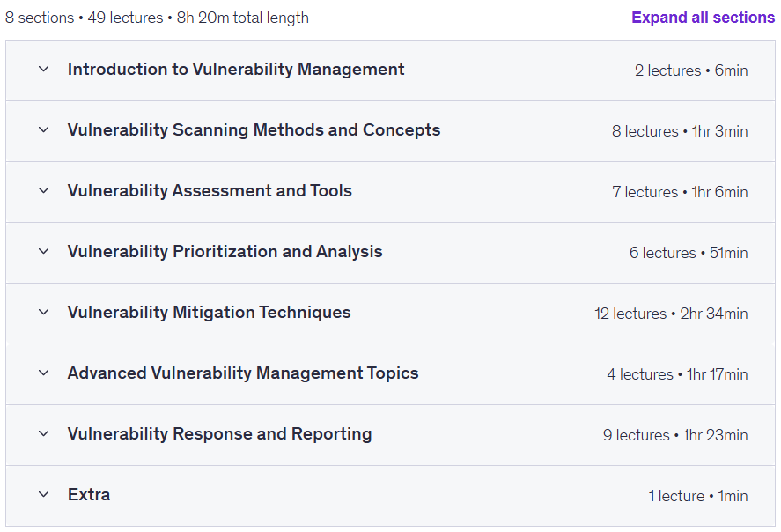Image resolution: width=781 pixels, height=532 pixels.
Task: Click '7 lectures • 1hr 6min' text
Action: point(680,192)
